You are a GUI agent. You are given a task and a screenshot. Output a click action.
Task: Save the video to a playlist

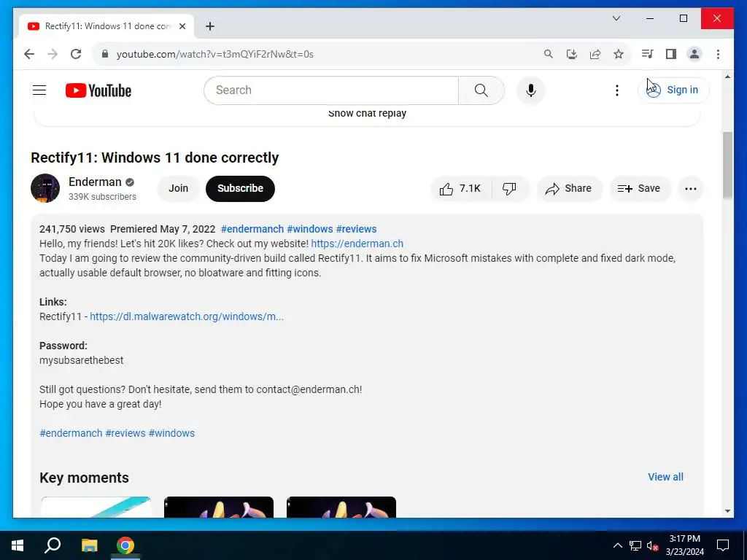640,189
